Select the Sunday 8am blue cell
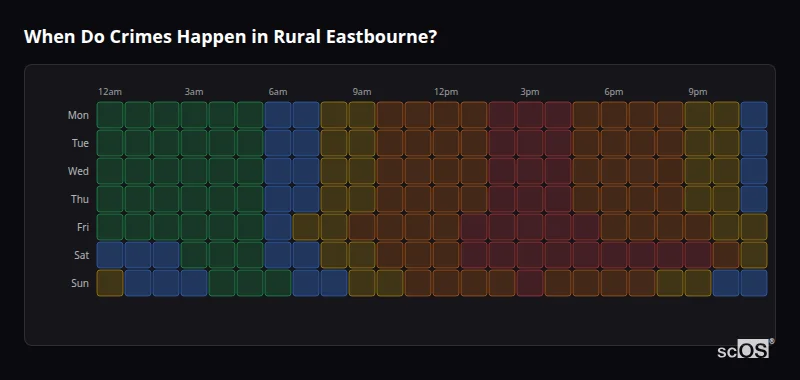Viewport: 800px width, 380px height. pyautogui.click(x=334, y=283)
